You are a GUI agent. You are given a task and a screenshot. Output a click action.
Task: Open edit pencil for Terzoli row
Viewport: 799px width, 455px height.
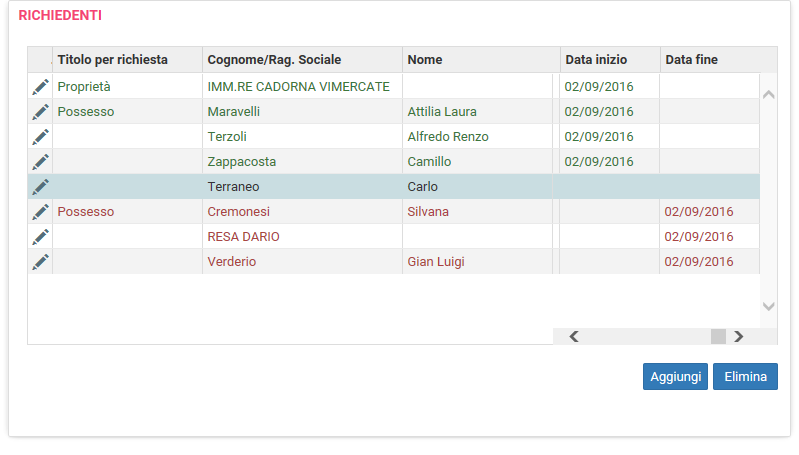pos(40,137)
